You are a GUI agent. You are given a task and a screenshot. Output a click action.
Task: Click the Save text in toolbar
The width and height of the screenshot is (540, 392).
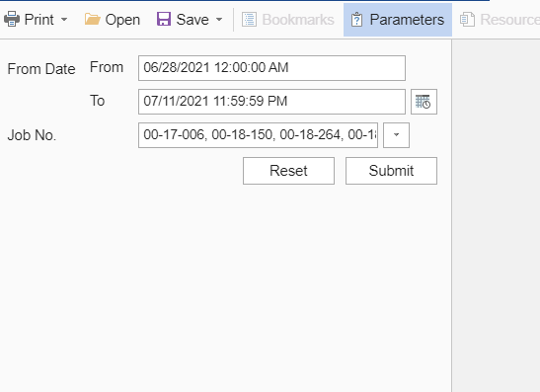193,20
